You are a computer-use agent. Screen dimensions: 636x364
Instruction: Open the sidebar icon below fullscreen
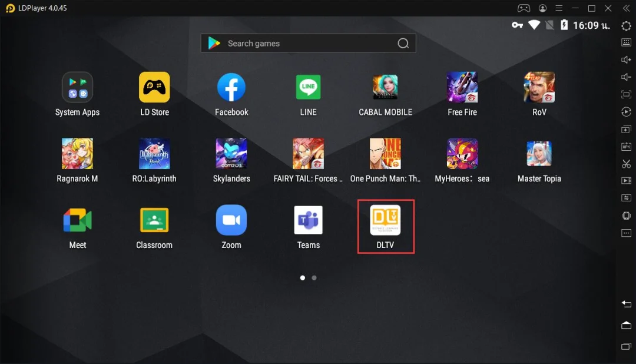[626, 112]
